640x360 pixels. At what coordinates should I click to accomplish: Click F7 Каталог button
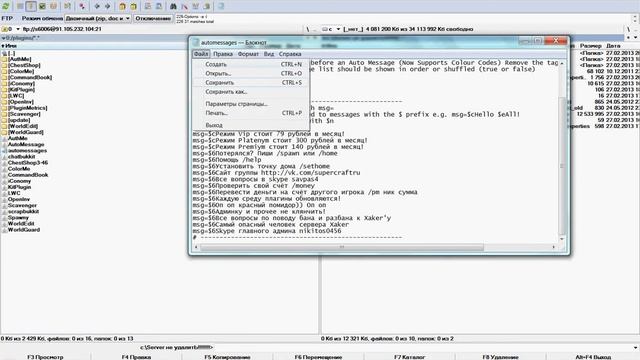(x=409, y=357)
